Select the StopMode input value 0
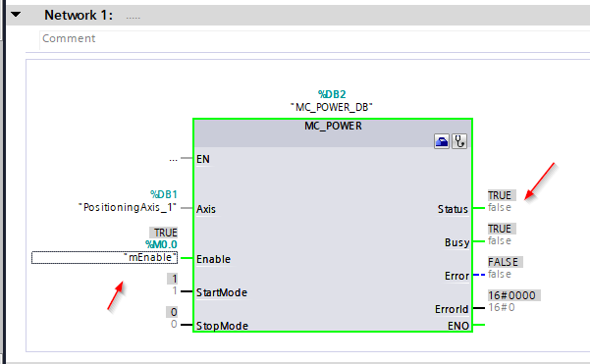The image size is (590, 364). (x=174, y=324)
